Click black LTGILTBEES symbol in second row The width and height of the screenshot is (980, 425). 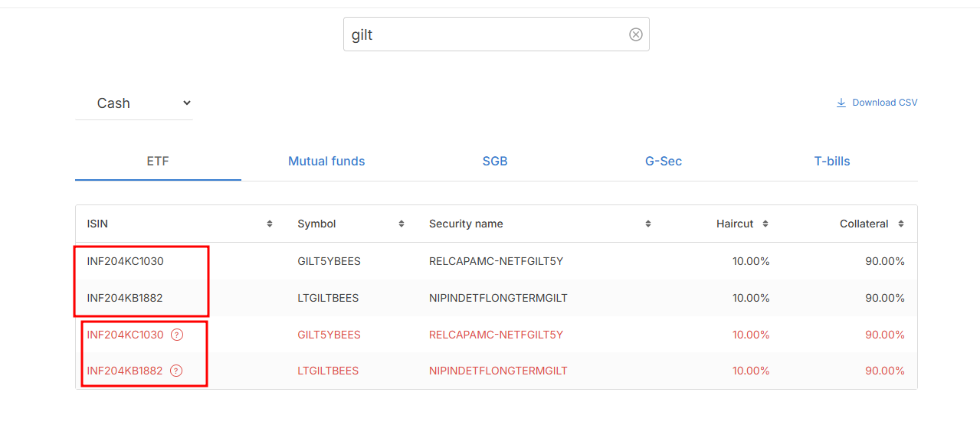(x=328, y=298)
